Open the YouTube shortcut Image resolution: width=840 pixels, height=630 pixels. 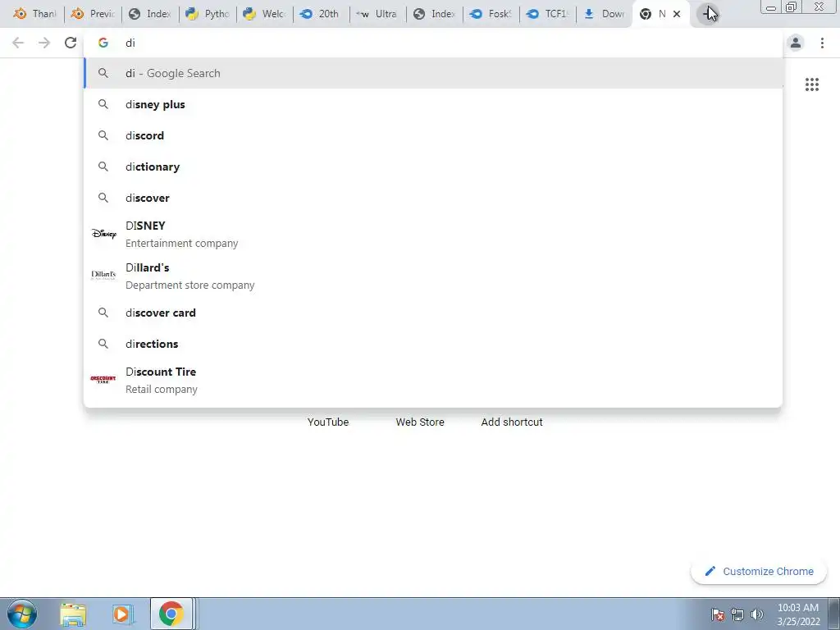point(328,422)
